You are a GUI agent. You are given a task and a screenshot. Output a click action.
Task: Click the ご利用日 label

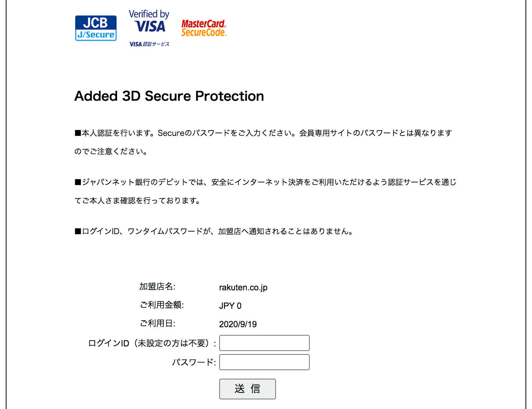[157, 323]
